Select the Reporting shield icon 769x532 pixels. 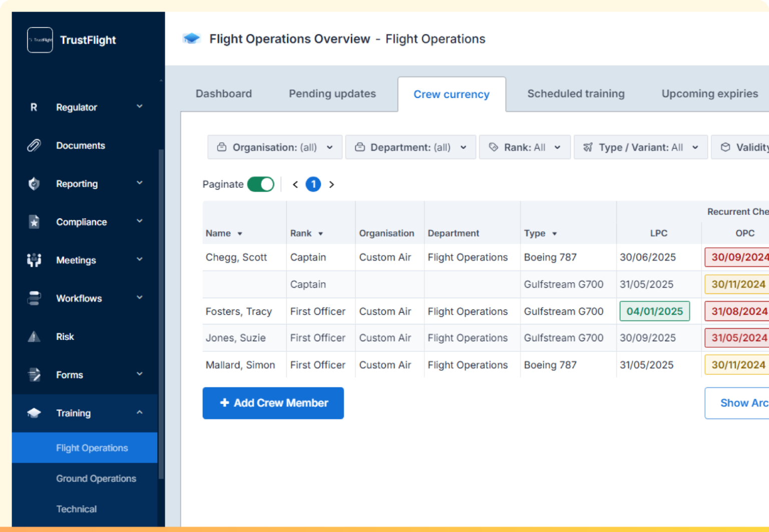pyautogui.click(x=34, y=184)
